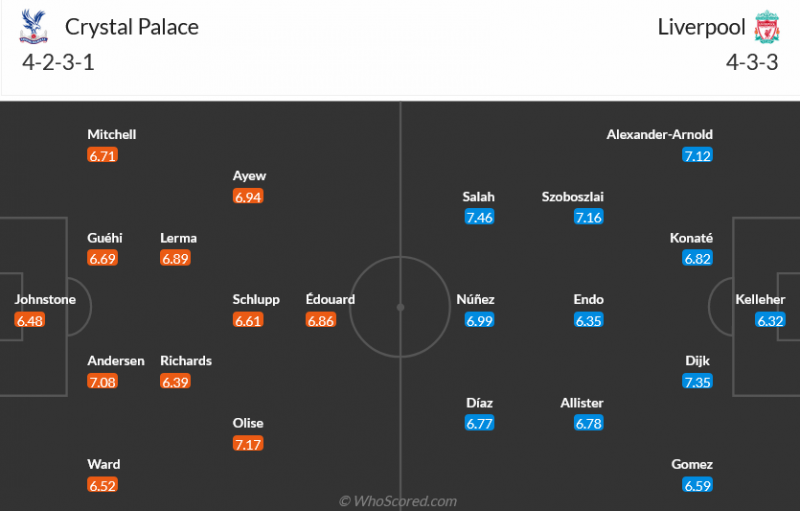Select Kelleher's 6.32 goalkeeper rating
The image size is (800, 511).
[x=771, y=320]
